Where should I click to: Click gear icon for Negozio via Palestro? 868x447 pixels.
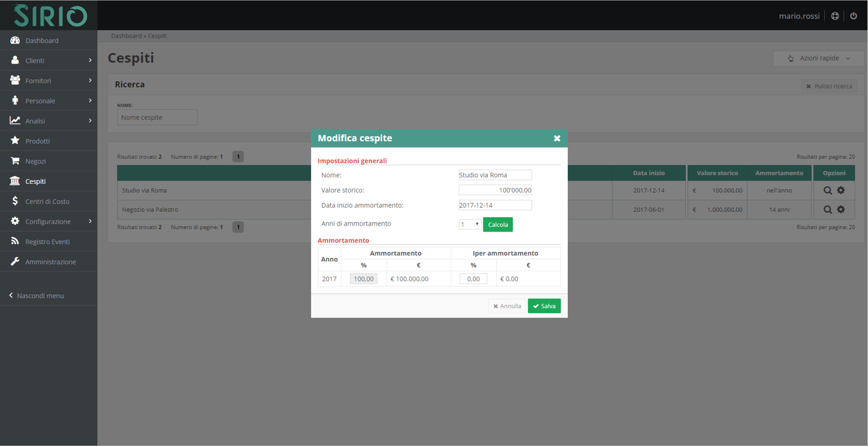tap(841, 209)
